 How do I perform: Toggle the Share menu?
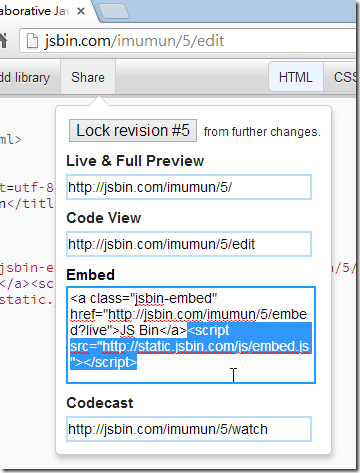pyautogui.click(x=88, y=77)
